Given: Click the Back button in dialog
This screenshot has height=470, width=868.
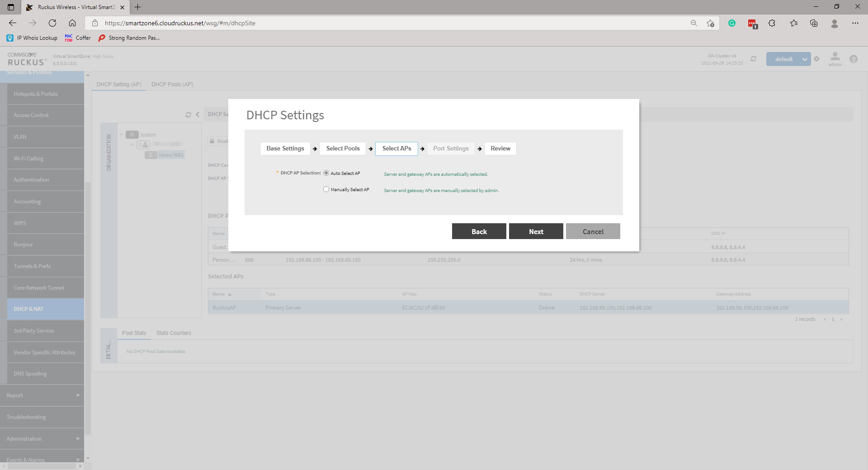Looking at the screenshot, I should [x=479, y=231].
